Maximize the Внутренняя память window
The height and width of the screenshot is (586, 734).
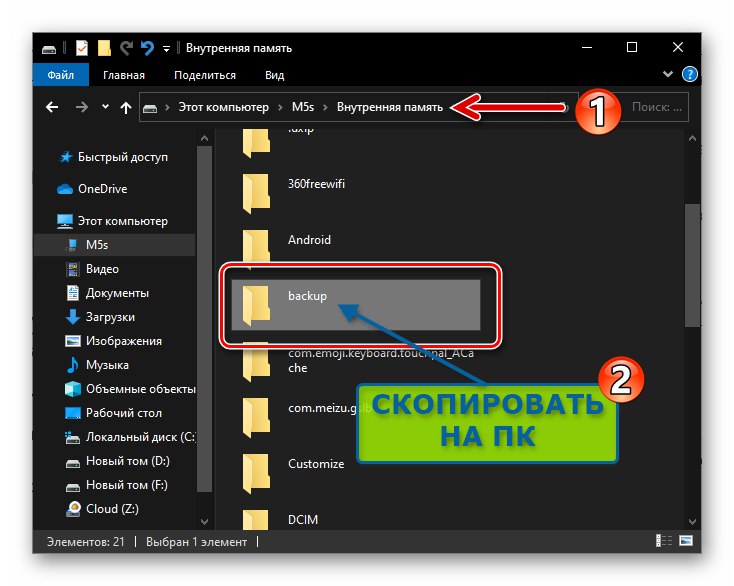(632, 47)
